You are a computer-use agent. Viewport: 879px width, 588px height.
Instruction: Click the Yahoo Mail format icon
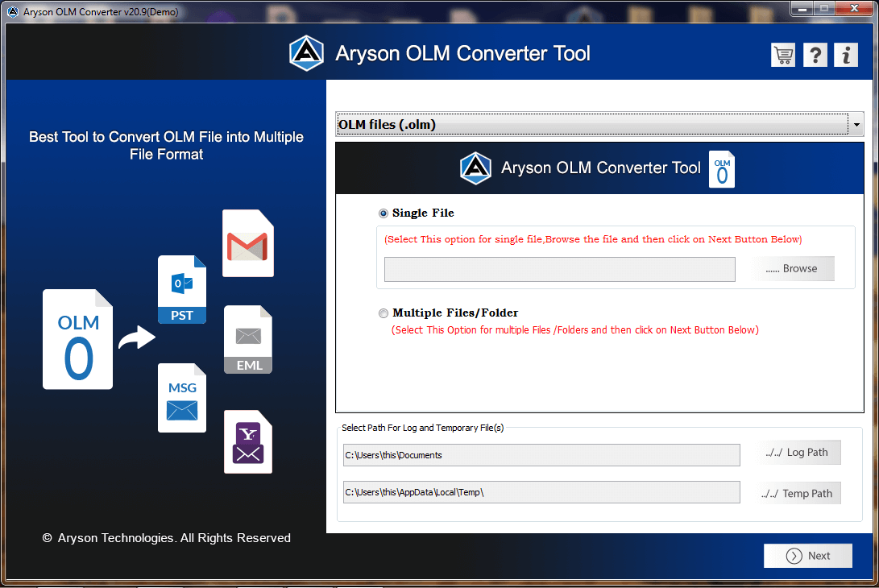[x=247, y=441]
